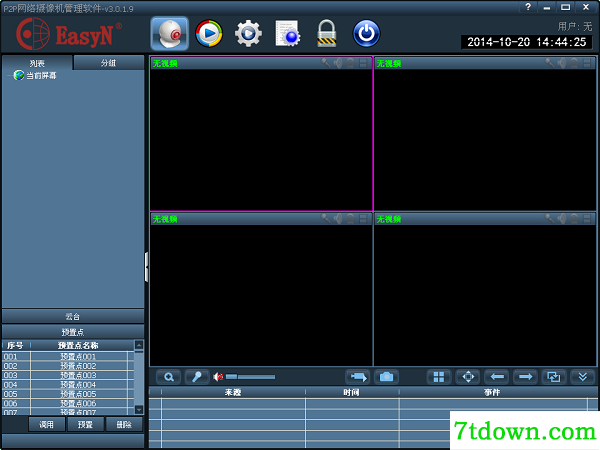The height and width of the screenshot is (450, 600).
Task: Click stream icon on top-right video pane
Action: click(587, 63)
